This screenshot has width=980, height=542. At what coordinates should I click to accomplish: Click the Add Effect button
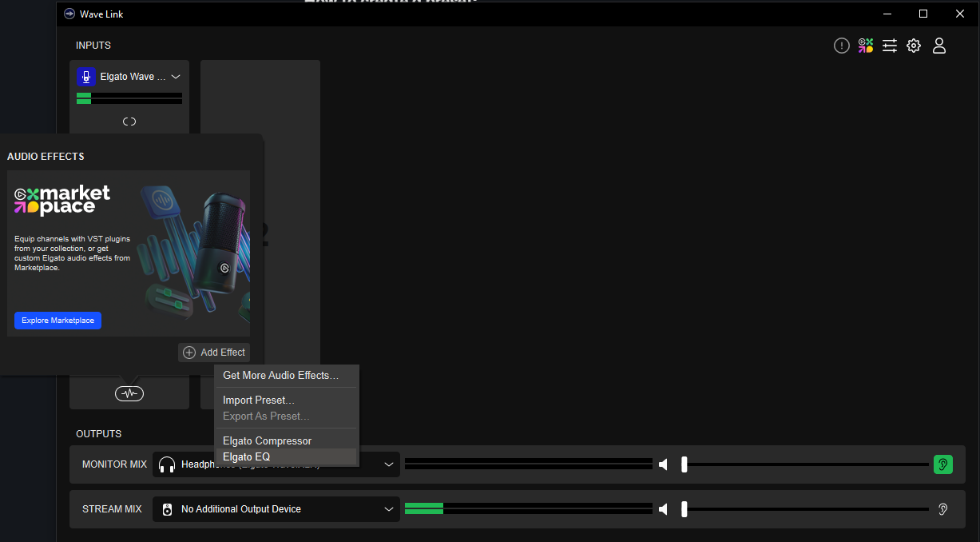214,353
